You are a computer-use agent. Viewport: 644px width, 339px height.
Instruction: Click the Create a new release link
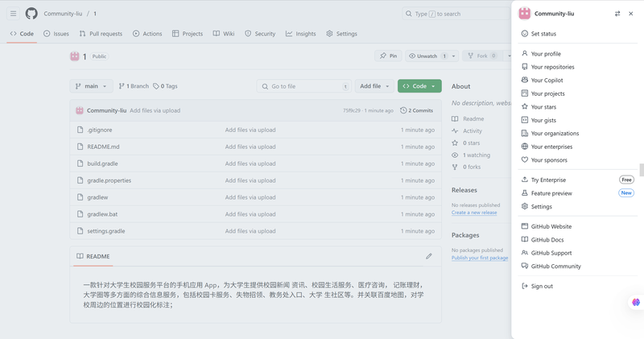coord(474,213)
